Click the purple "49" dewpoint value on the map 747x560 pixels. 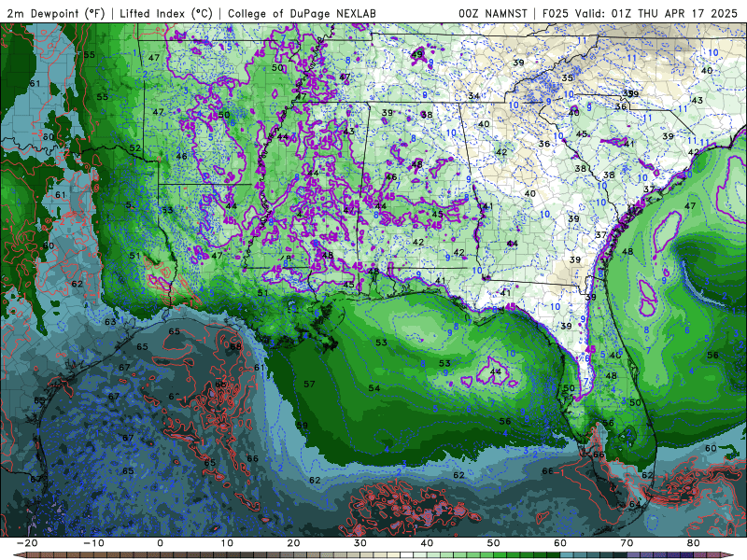(416, 54)
